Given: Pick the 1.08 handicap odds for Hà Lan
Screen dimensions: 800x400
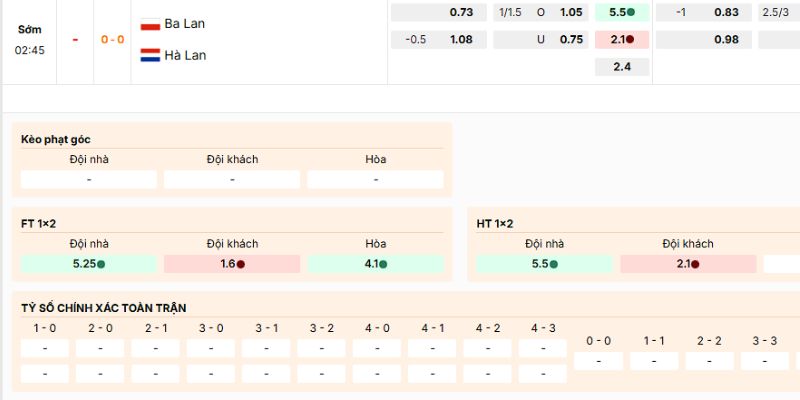Looking at the screenshot, I should coord(461,40).
